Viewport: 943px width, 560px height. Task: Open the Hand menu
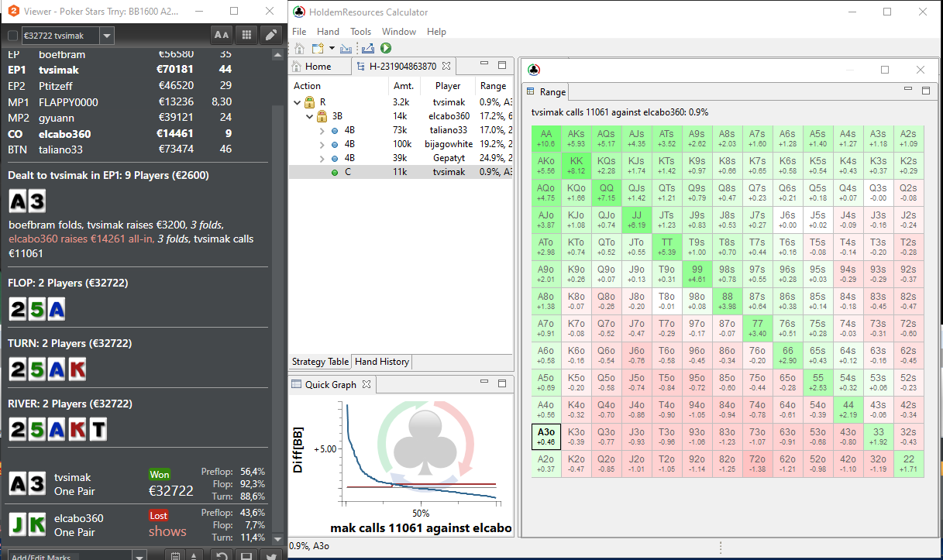click(x=328, y=32)
